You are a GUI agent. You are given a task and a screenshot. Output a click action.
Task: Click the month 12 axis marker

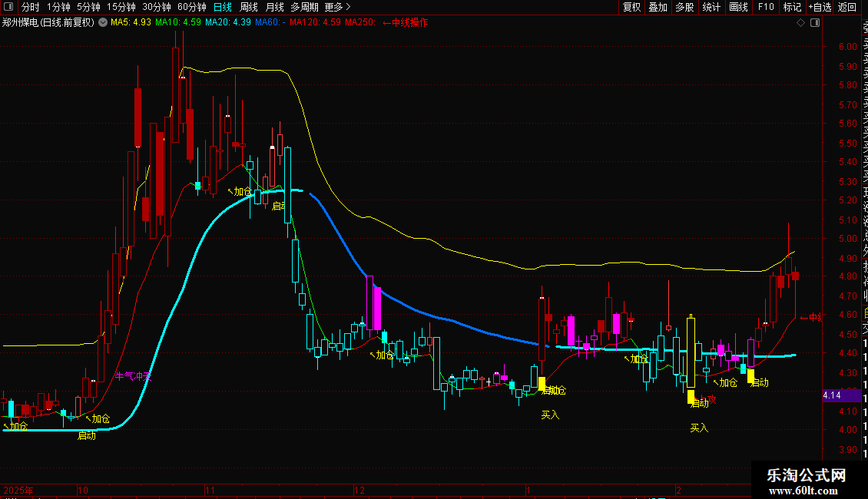[x=359, y=490]
